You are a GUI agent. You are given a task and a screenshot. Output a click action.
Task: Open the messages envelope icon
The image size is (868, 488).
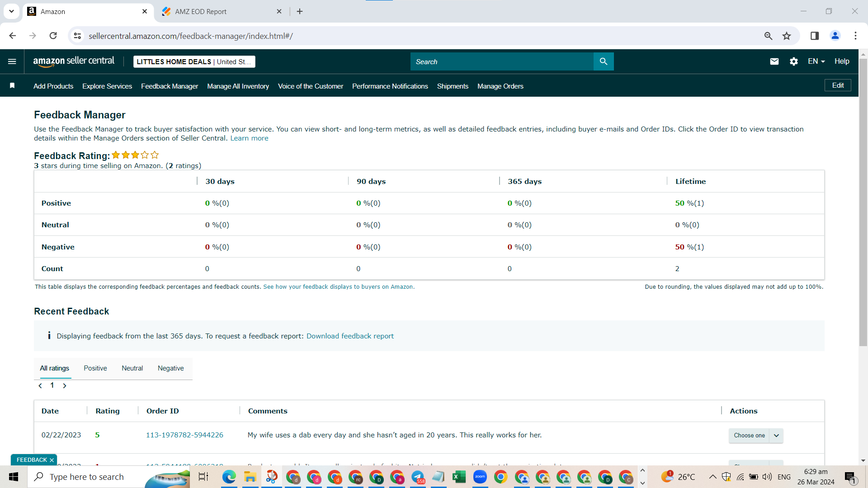(x=774, y=61)
